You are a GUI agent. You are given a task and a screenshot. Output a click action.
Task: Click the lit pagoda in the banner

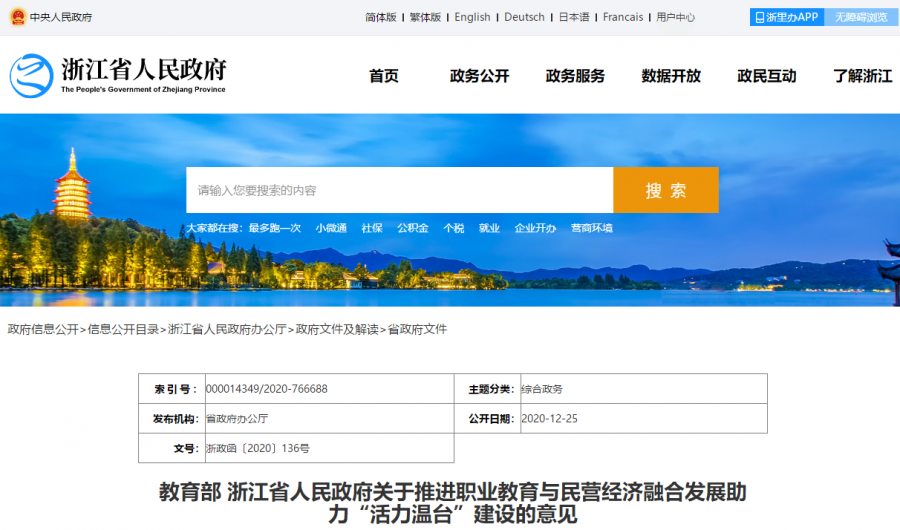(72, 185)
